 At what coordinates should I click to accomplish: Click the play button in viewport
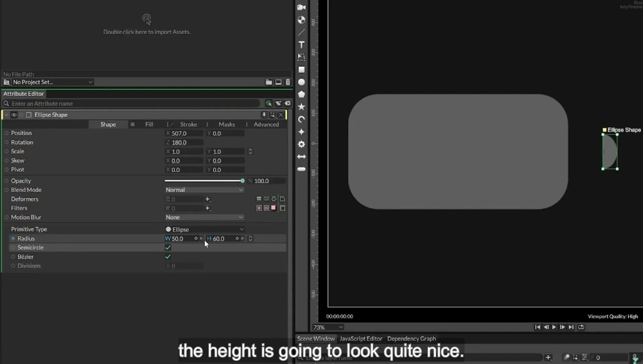(x=554, y=327)
